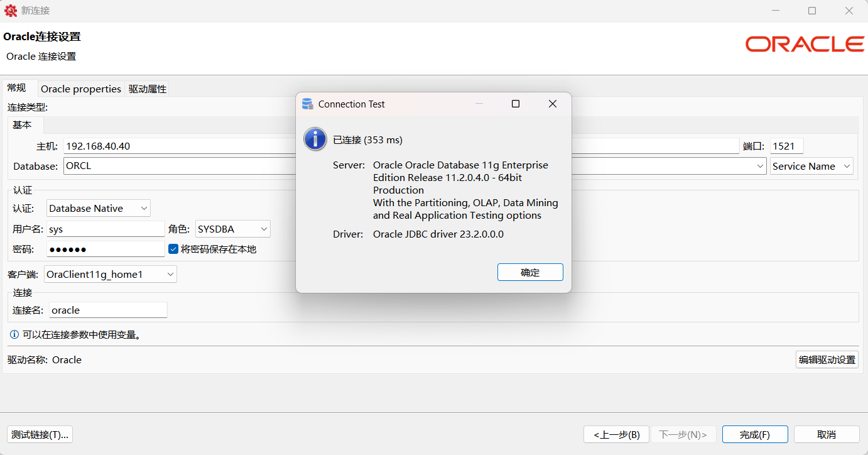Click the database icon in Connection Test title
868x455 pixels.
pyautogui.click(x=307, y=104)
